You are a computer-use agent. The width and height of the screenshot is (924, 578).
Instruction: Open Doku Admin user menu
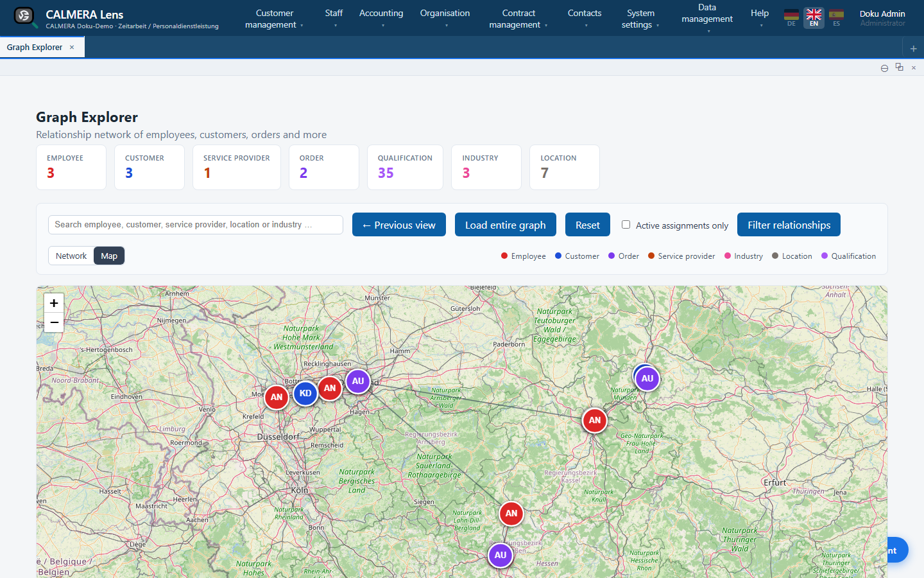pos(882,18)
